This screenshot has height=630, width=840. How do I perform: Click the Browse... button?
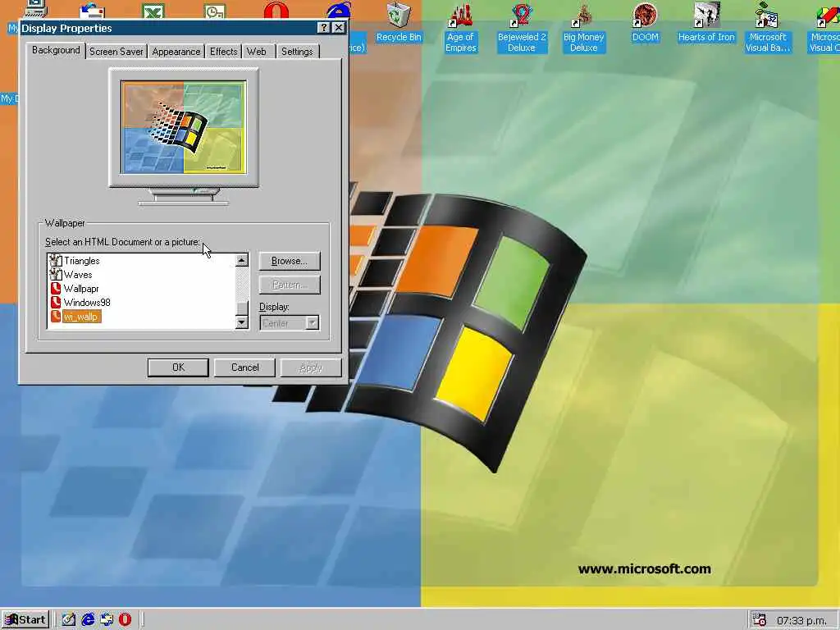point(290,261)
